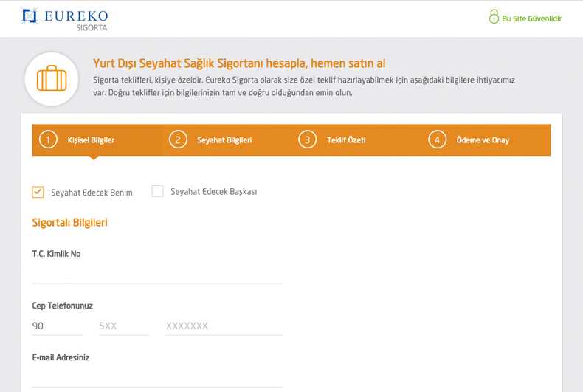Click the country code field showing 90
The height and width of the screenshot is (392, 583).
[x=57, y=326]
